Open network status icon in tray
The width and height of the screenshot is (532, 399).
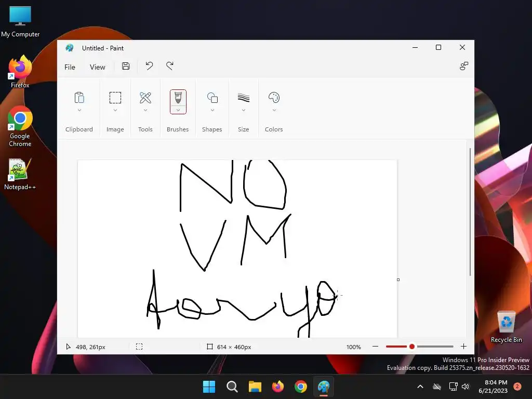point(453,387)
